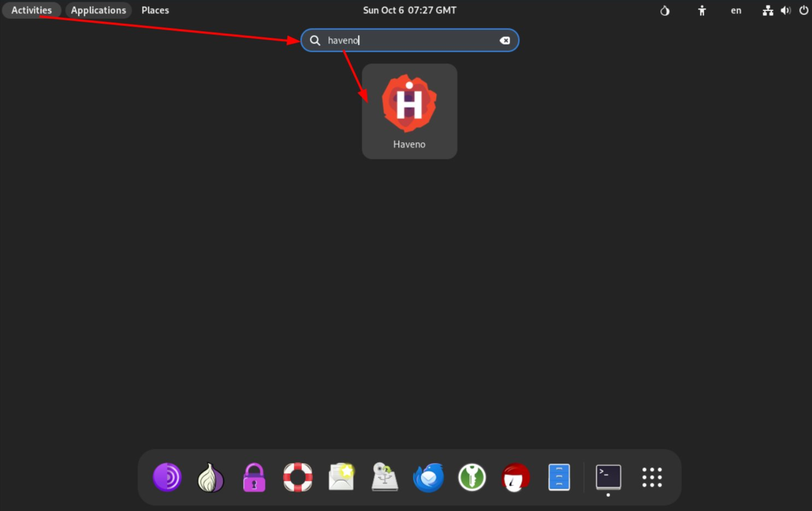Open the starred envelope mail app in dock
This screenshot has height=511, width=812.
341,477
